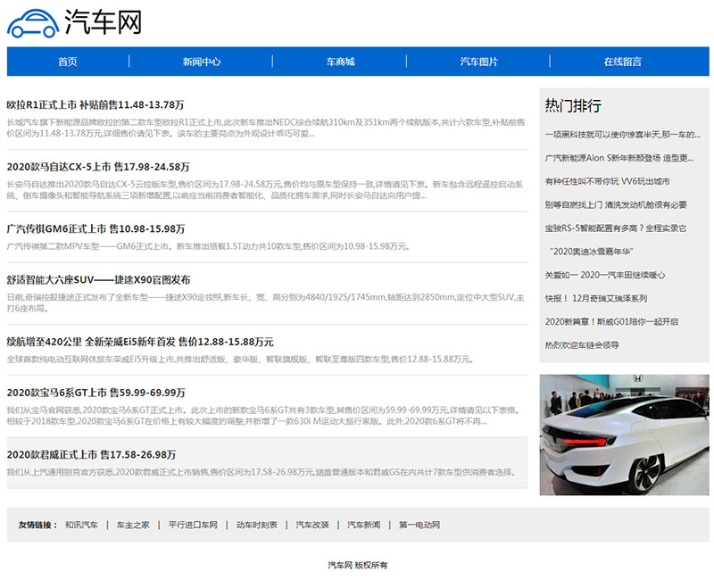Click the 君威 summary starting 我们从上汽通用别克官方获悉
This screenshot has width=714, height=588.
coord(261,472)
